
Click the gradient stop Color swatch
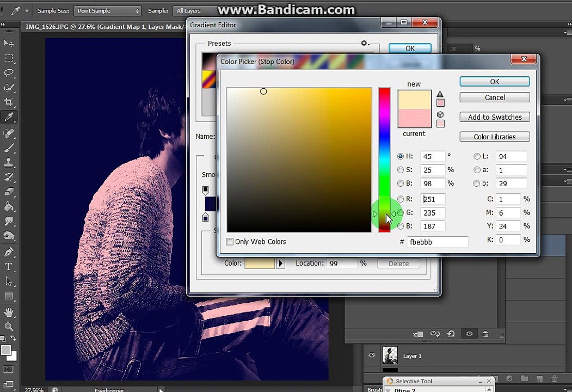(x=260, y=263)
